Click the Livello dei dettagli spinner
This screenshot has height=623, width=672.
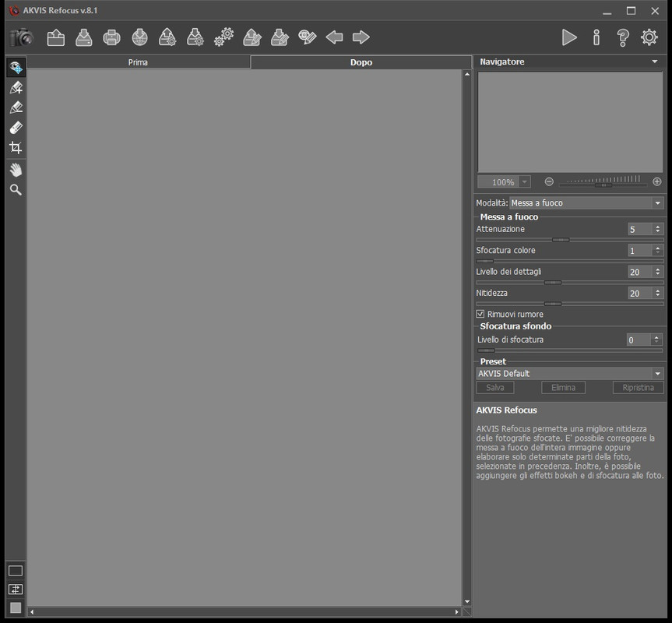pyautogui.click(x=657, y=272)
